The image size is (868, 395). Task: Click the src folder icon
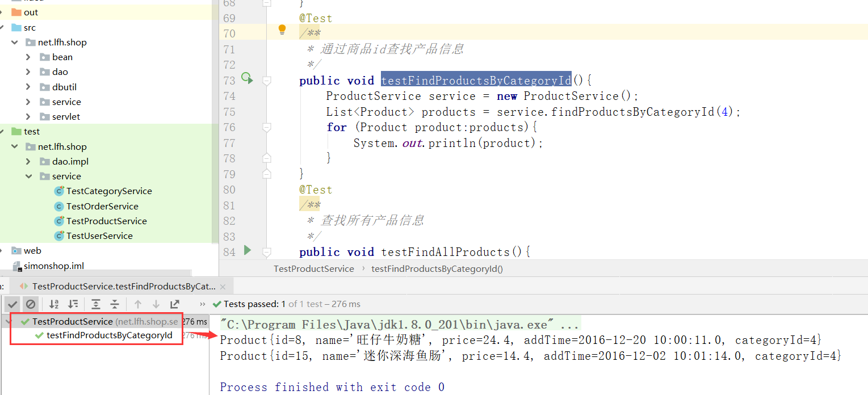point(16,27)
